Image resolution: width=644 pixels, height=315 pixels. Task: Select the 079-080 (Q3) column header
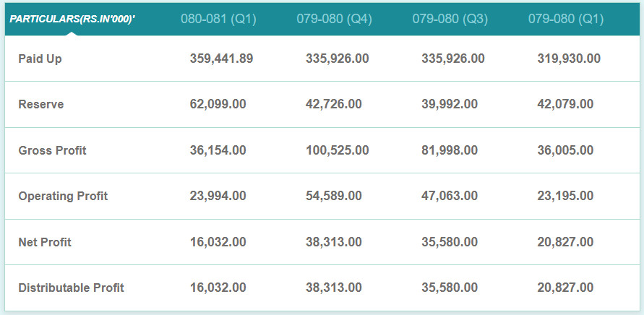[x=450, y=20]
